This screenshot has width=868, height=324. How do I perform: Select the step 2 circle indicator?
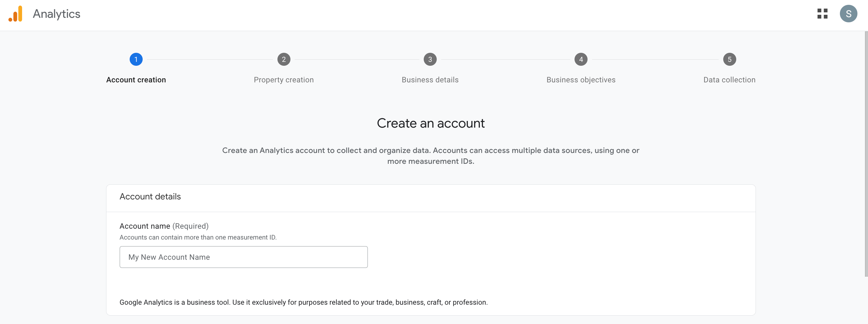click(x=284, y=59)
